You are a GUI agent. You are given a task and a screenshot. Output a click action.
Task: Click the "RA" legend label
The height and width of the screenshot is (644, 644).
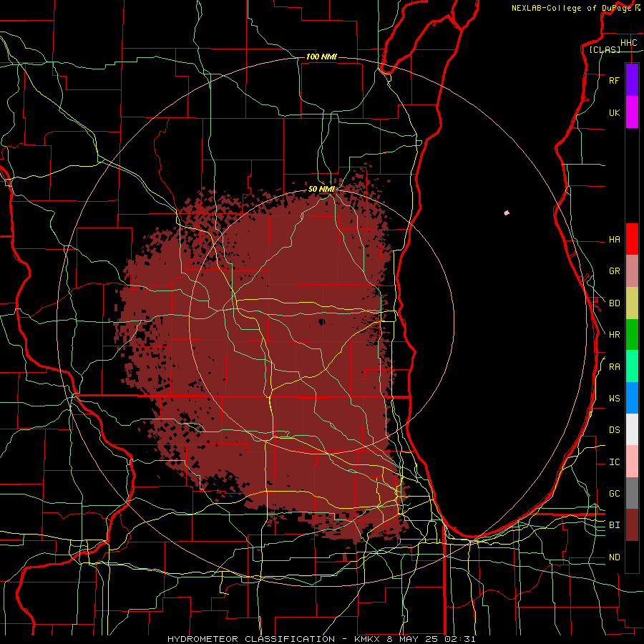tap(614, 367)
